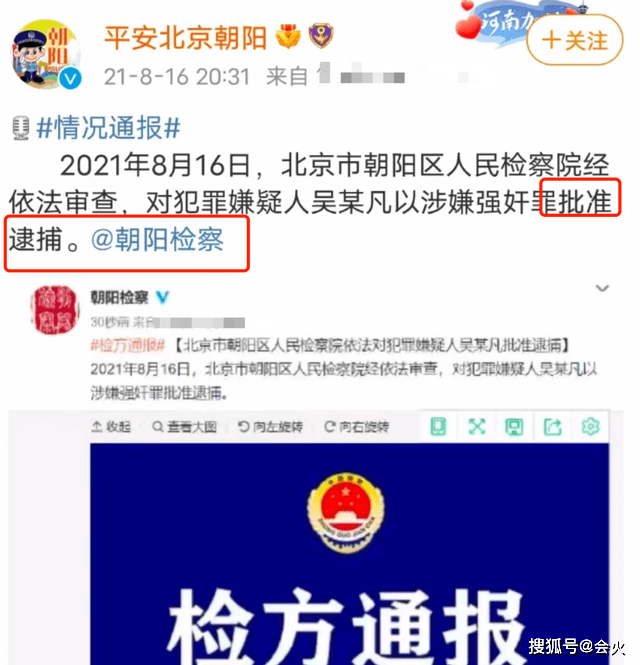
Task: Expand the reposted post's chevron menu
Action: tap(602, 288)
